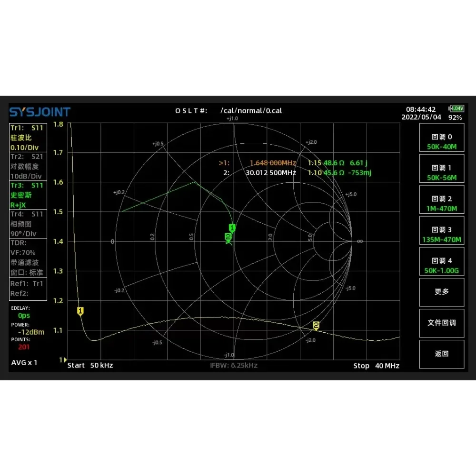Screen dimensions: 476x476
Task: Open the Ref1/Ref2 reference panel
Action: tap(28, 289)
